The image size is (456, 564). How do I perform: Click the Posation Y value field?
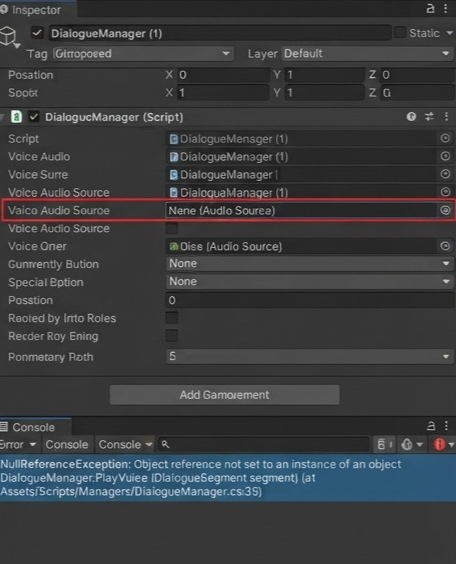coord(325,75)
